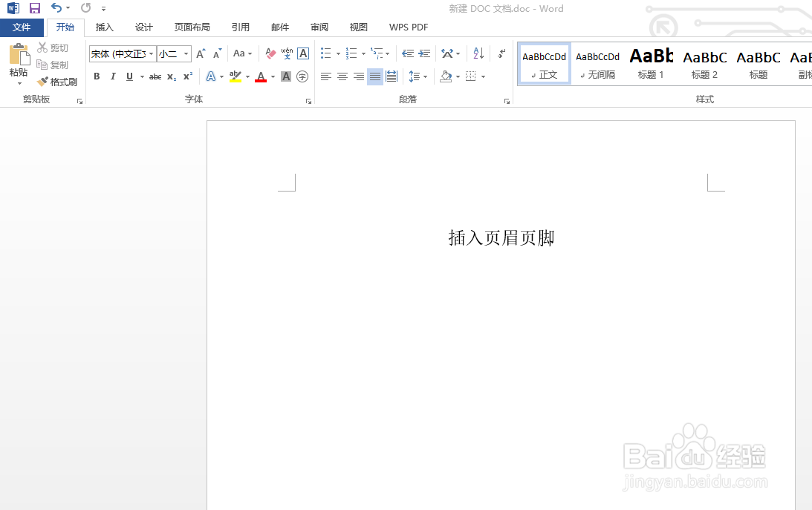Click the 粘贴 (Paste) clipboard icon

click(19, 54)
